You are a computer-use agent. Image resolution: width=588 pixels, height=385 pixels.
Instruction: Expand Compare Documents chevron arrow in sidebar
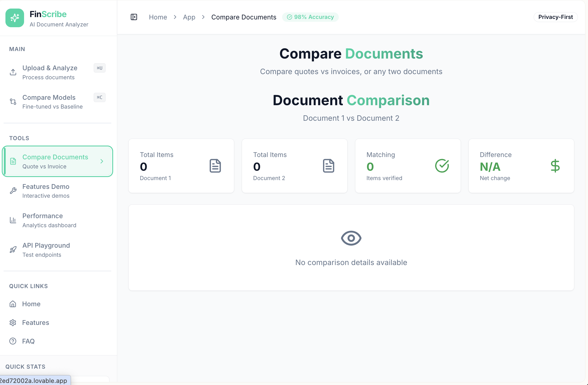pos(102,161)
